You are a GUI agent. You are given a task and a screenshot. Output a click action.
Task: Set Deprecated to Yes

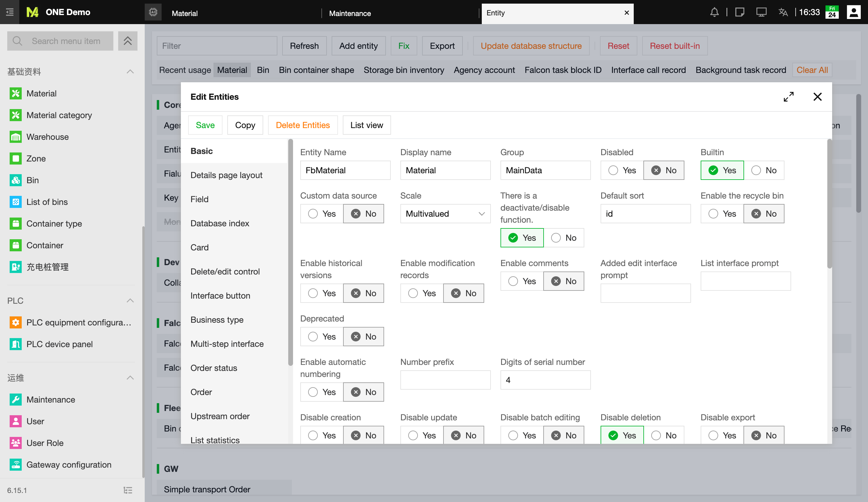[322, 336]
